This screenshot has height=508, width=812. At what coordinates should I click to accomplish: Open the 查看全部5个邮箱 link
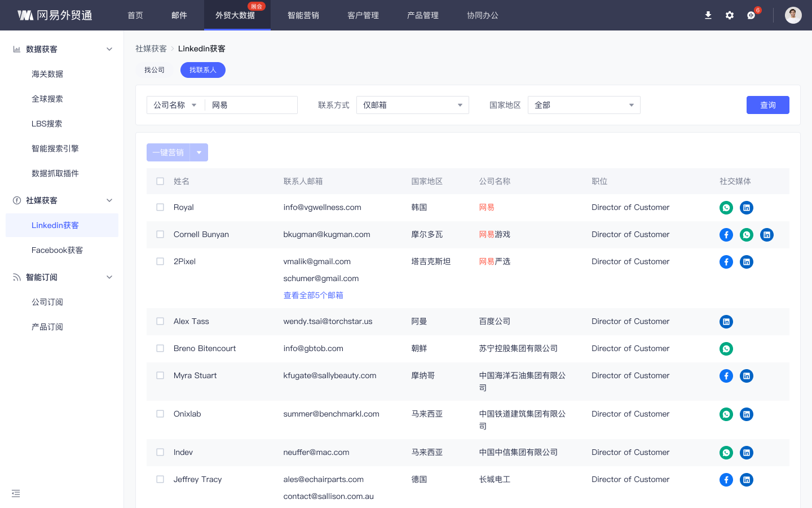click(314, 295)
